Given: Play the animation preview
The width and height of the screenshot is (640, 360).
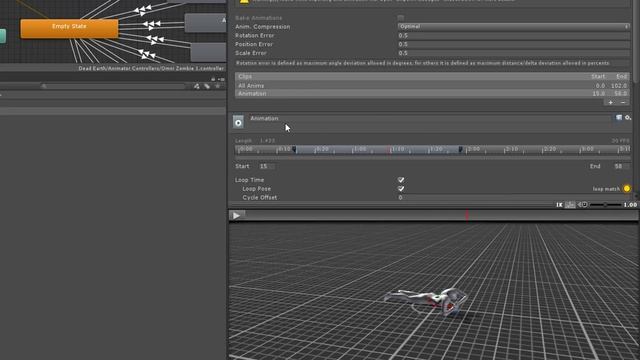Looking at the screenshot, I should point(236,216).
